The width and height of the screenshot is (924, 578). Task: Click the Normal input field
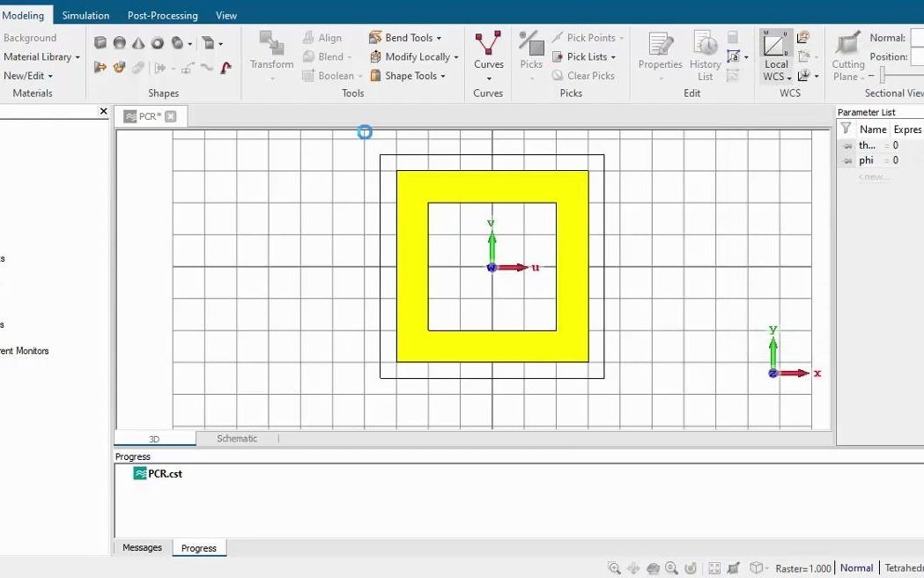point(917,38)
